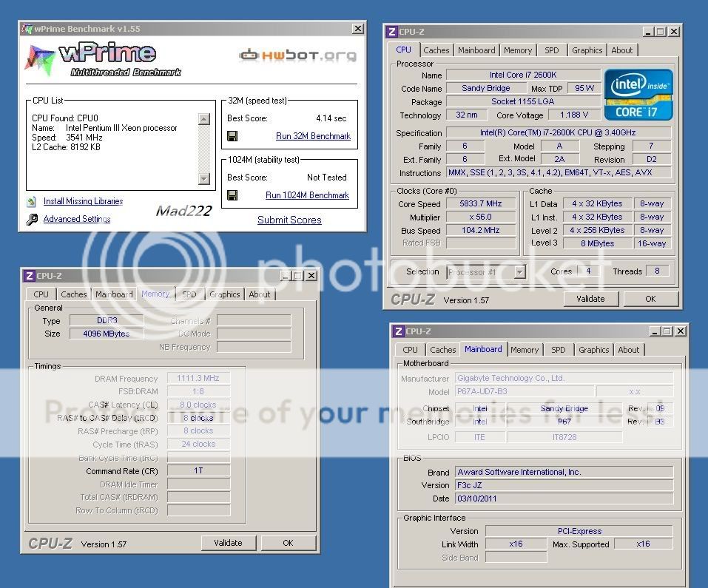Click OK button in CPU-Z processor window

(x=650, y=299)
